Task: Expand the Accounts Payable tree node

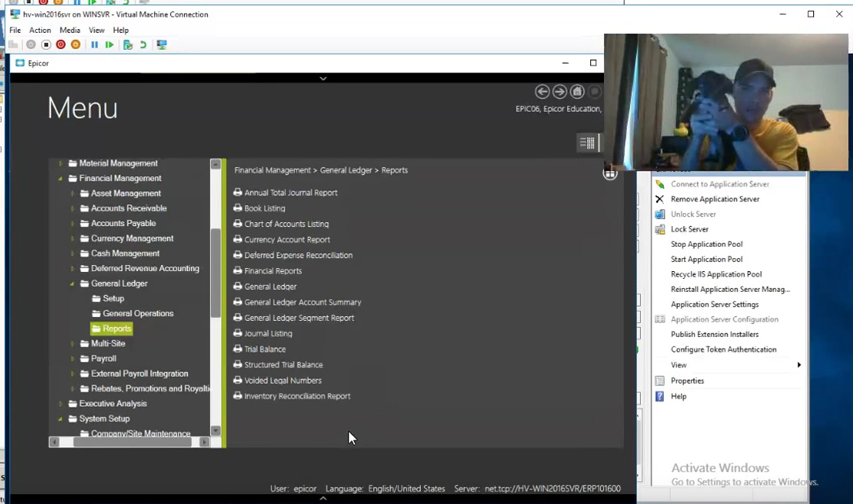Action: point(72,224)
